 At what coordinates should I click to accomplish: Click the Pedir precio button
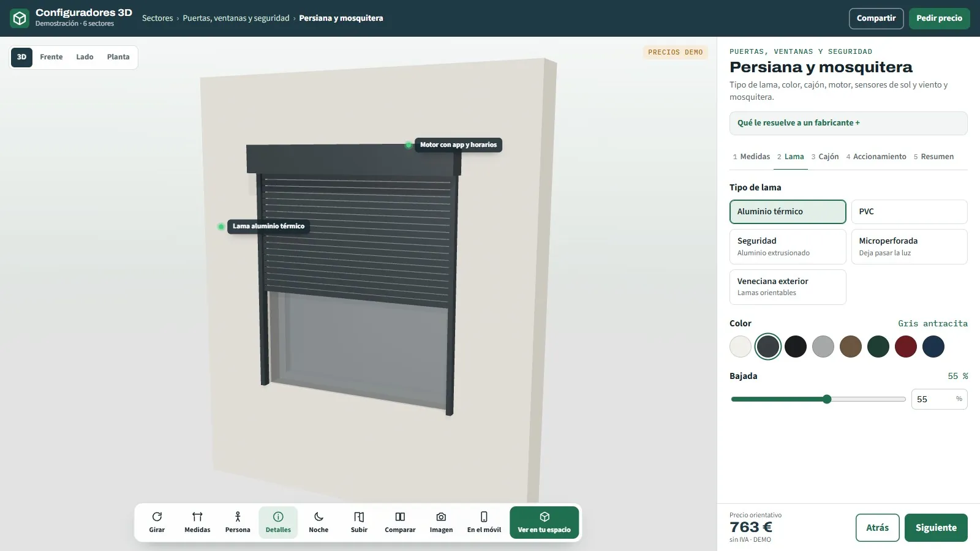pos(939,18)
